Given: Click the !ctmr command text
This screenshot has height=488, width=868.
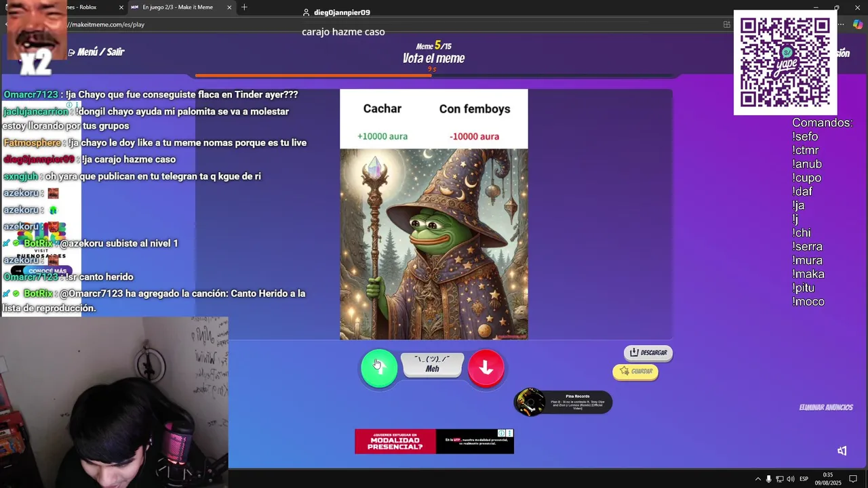Looking at the screenshot, I should (806, 150).
